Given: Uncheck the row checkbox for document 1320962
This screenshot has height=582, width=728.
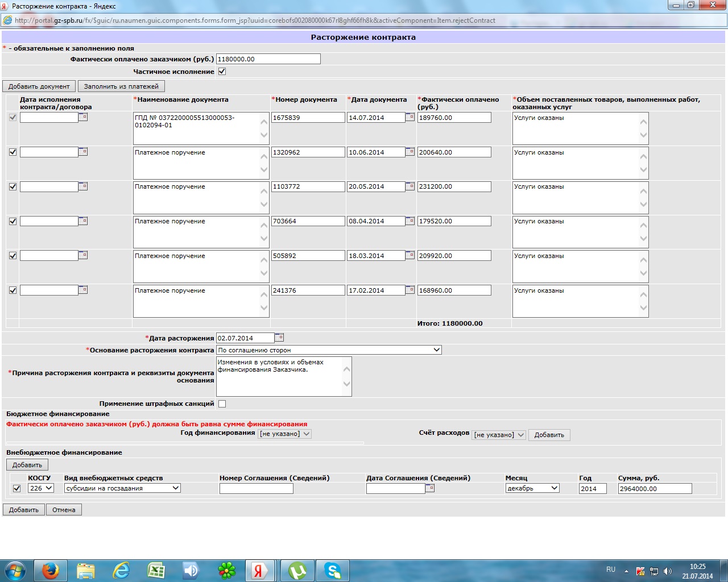Looking at the screenshot, I should [x=13, y=152].
